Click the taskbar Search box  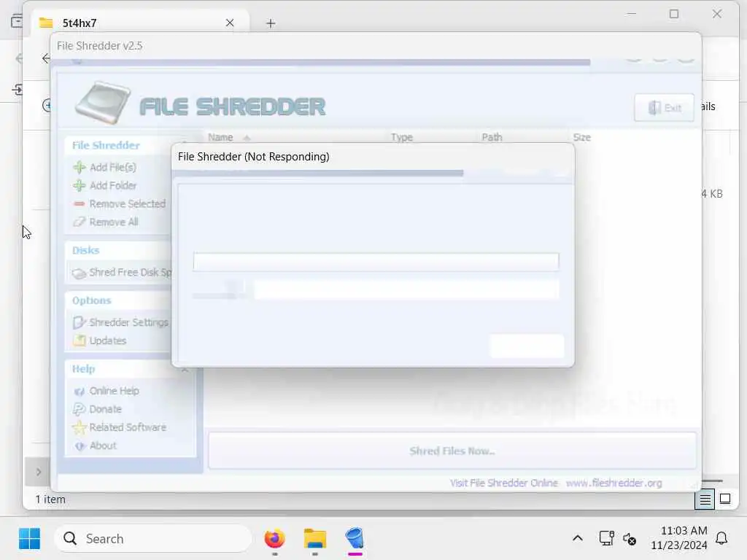153,539
